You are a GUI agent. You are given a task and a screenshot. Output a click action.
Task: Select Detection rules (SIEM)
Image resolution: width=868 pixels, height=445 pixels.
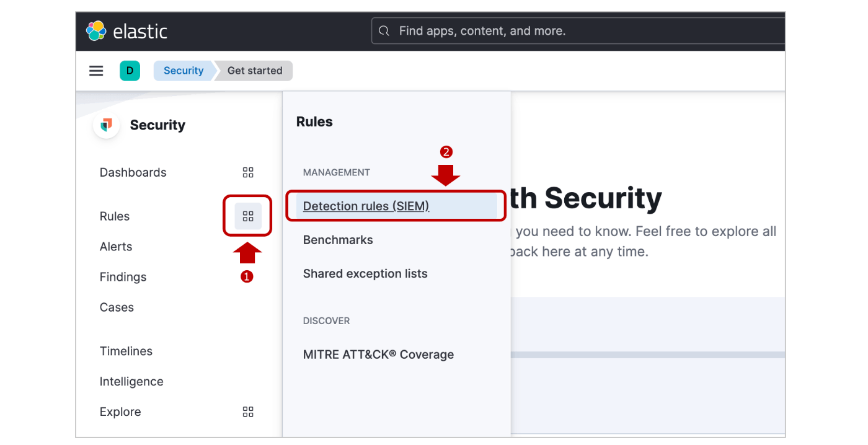pyautogui.click(x=397, y=206)
